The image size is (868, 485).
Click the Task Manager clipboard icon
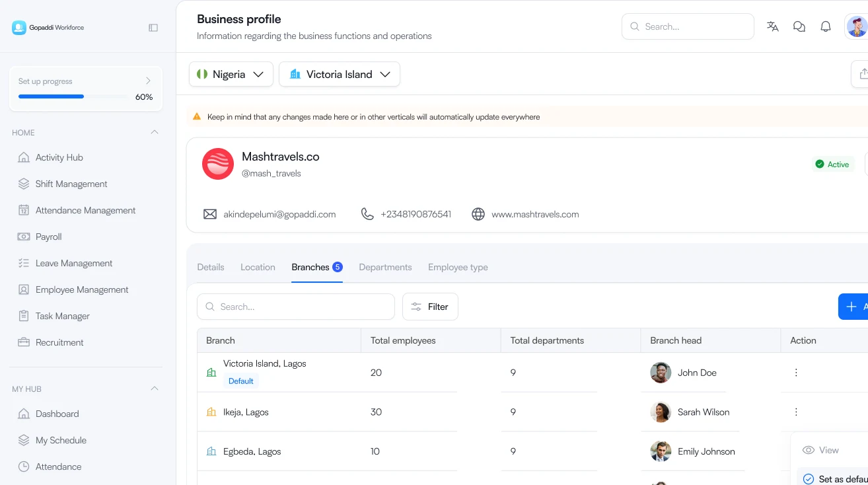24,316
